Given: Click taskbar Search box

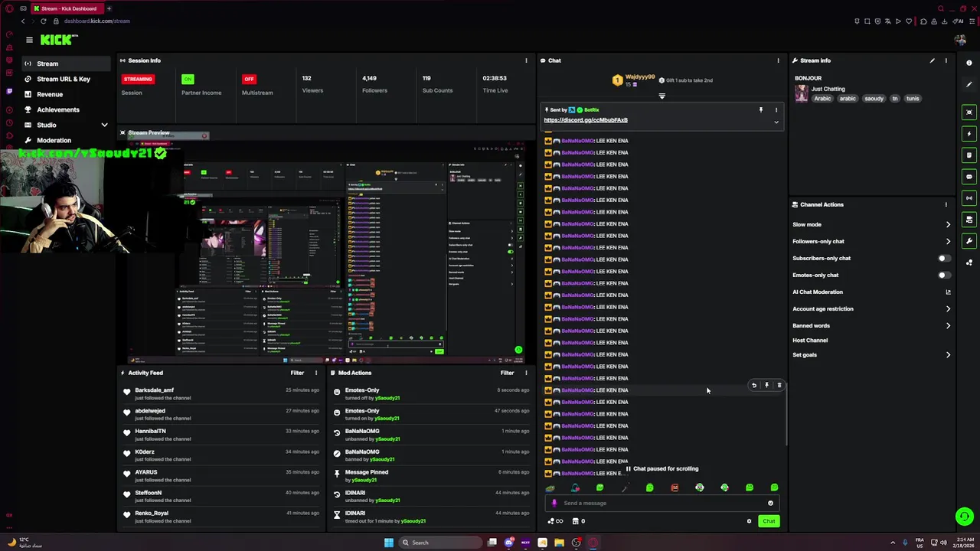Looking at the screenshot, I should tap(442, 543).
